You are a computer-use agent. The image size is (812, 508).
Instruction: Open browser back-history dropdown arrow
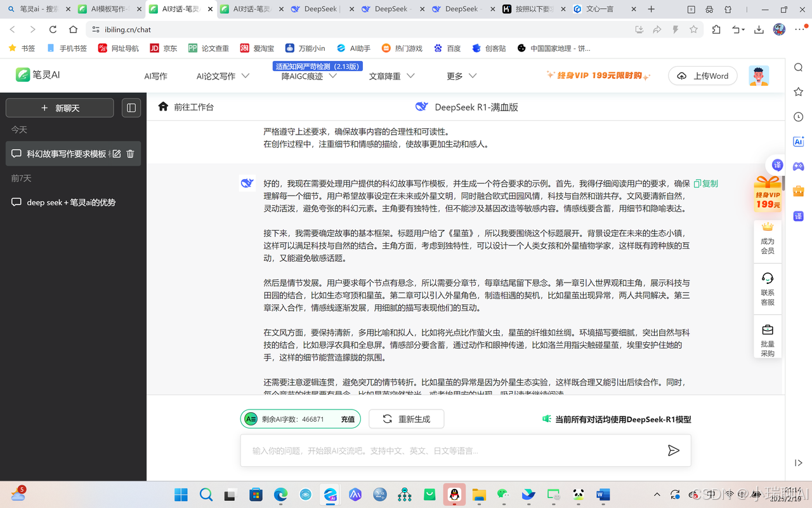tap(738, 29)
